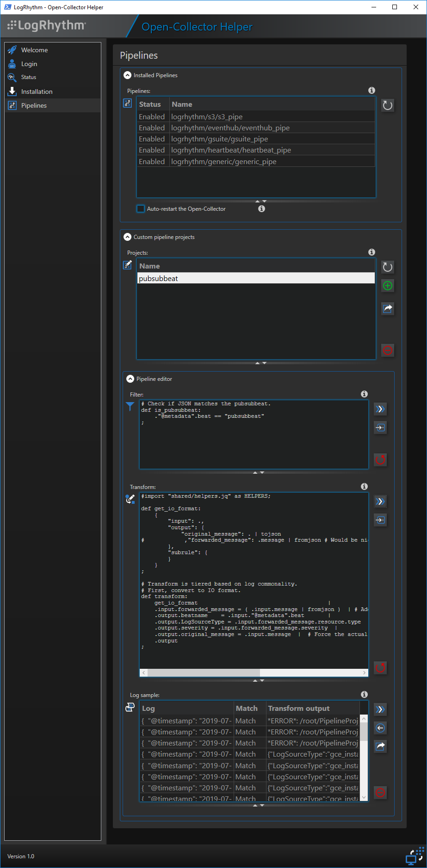
Task: Collapse the Pipeline editor section
Action: tap(130, 379)
